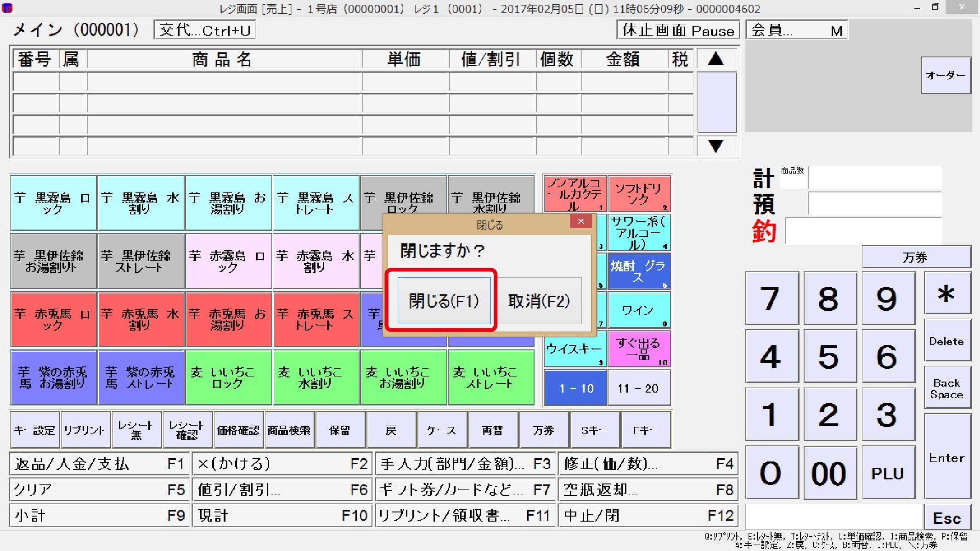Switch to product page 1－10

pyautogui.click(x=575, y=388)
